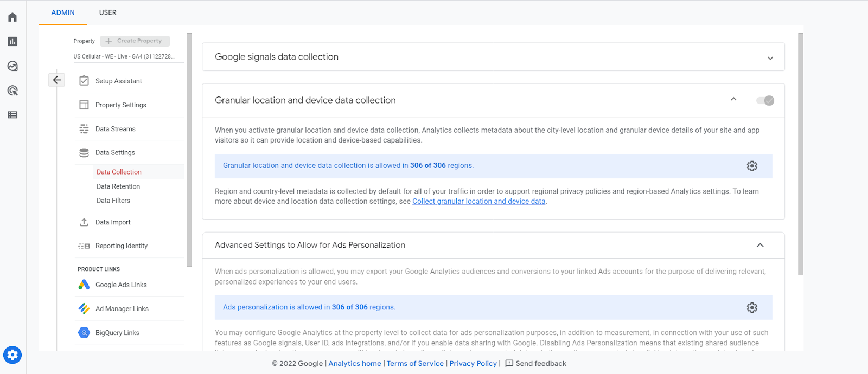Open the Advertising icon in left rail
868x374 pixels.
coord(12,91)
